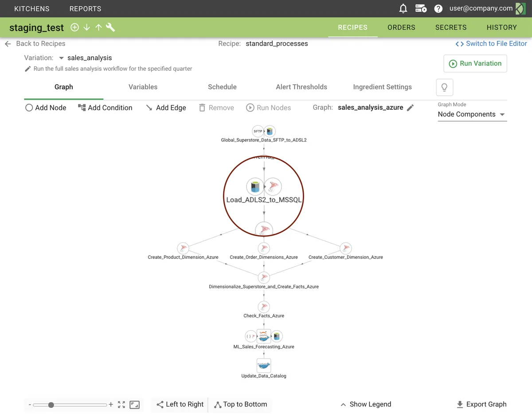Viewport: 532px width, 414px height.
Task: Edit graph name using pencil icon
Action: pos(411,108)
